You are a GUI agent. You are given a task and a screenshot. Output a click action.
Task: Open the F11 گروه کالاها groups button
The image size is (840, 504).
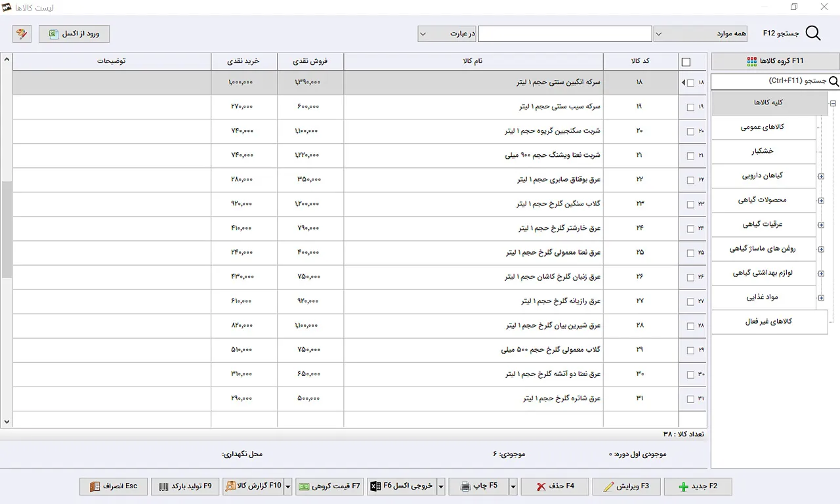click(775, 61)
